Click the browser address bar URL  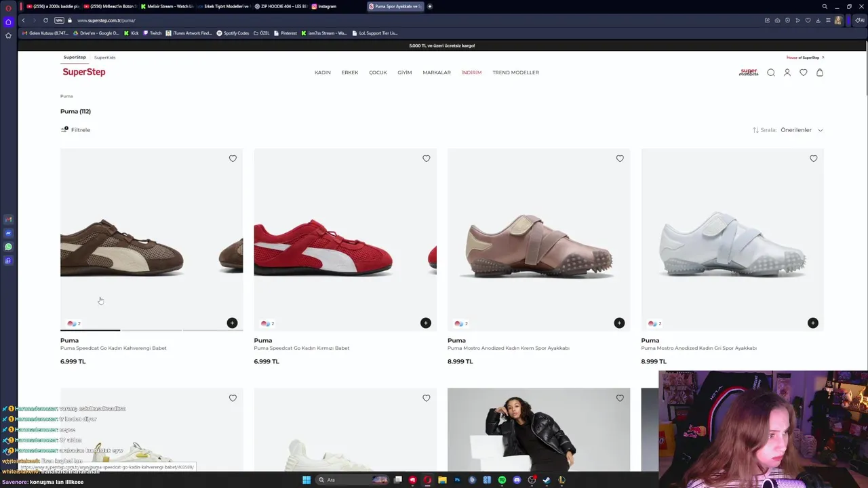[106, 20]
